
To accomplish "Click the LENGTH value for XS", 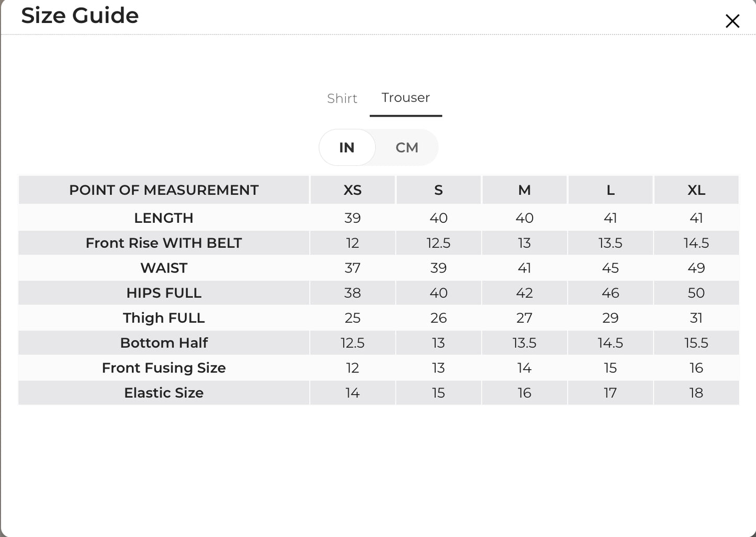I will point(353,218).
